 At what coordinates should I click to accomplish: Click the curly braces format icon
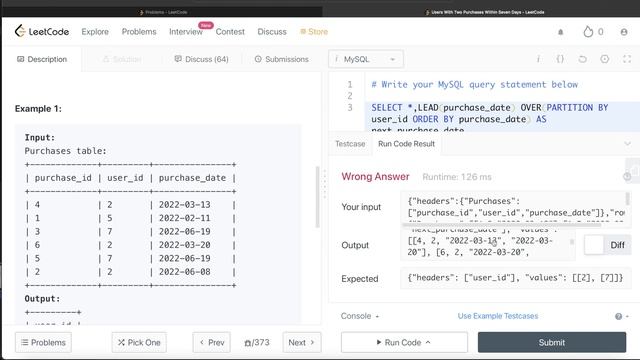[560, 59]
